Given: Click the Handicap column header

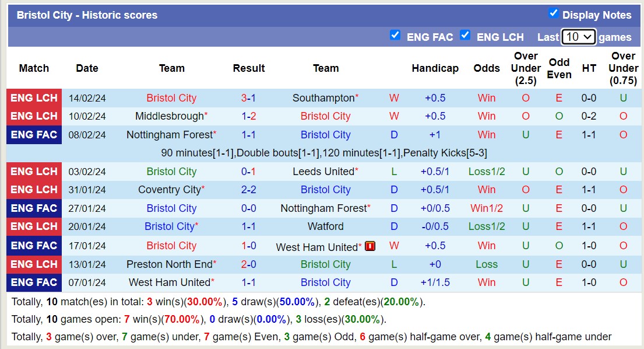Looking at the screenshot, I should point(435,68).
